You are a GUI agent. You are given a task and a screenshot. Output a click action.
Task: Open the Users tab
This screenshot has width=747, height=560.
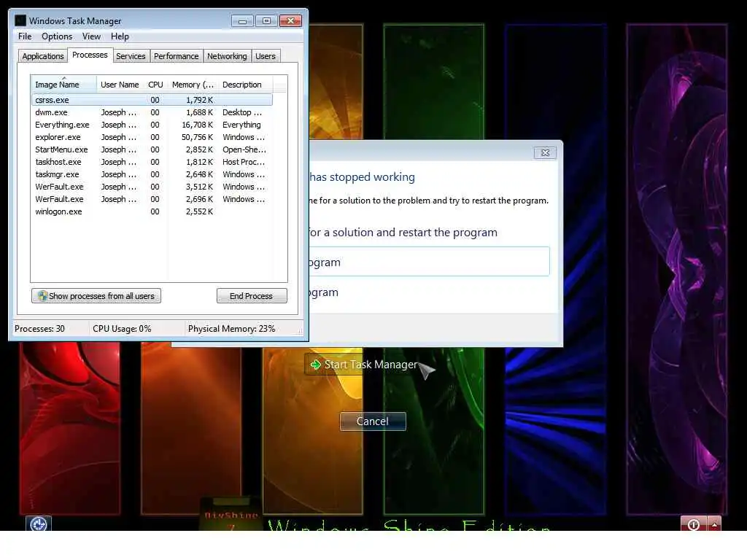pyautogui.click(x=266, y=56)
